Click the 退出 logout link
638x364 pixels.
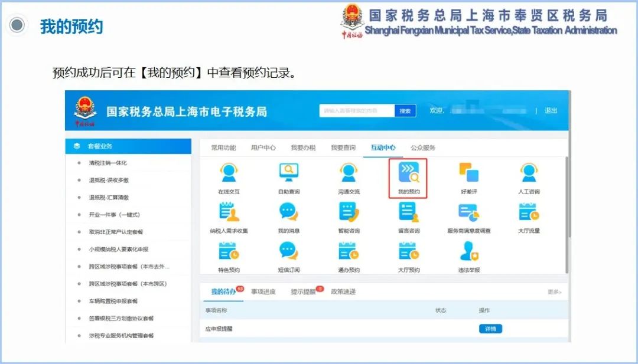[551, 110]
